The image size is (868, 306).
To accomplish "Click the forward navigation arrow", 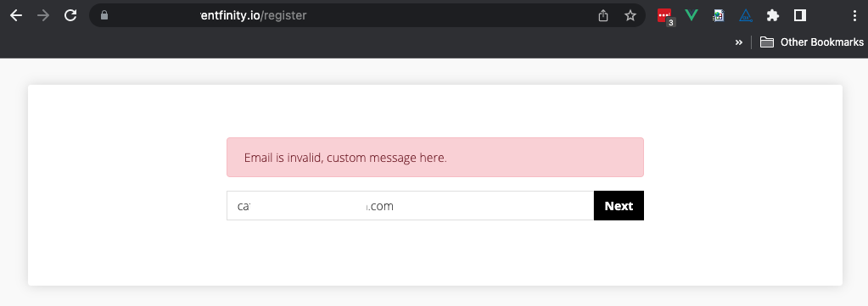I will 42,15.
